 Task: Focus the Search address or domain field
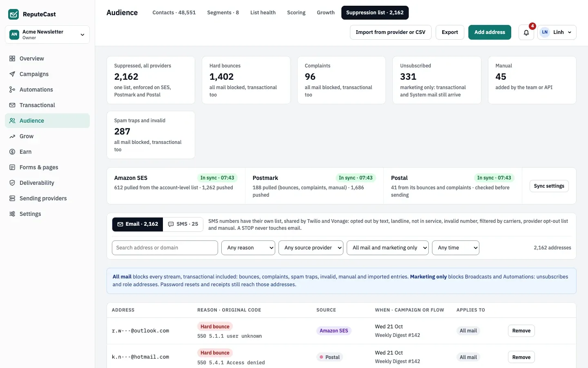point(165,248)
